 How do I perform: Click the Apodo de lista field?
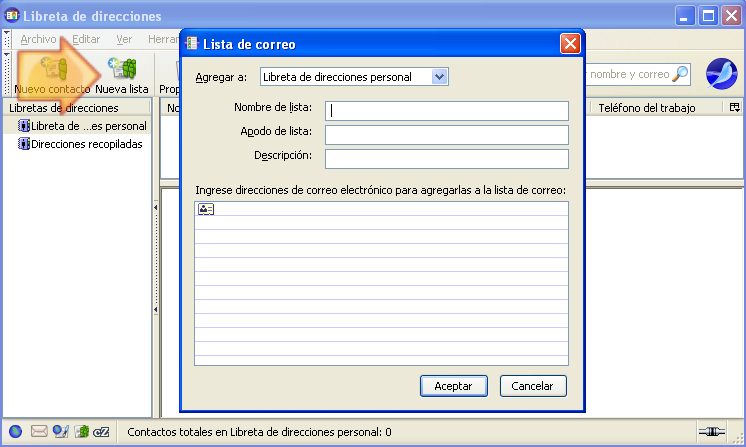[447, 135]
